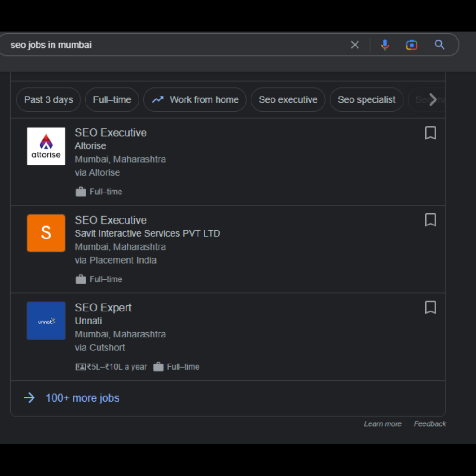Start voice search with microphone icon
476x476 pixels.
[x=384, y=45]
